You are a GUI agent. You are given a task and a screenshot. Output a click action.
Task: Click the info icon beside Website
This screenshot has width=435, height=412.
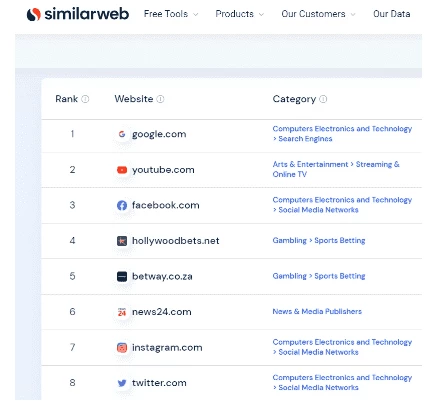pyautogui.click(x=160, y=99)
